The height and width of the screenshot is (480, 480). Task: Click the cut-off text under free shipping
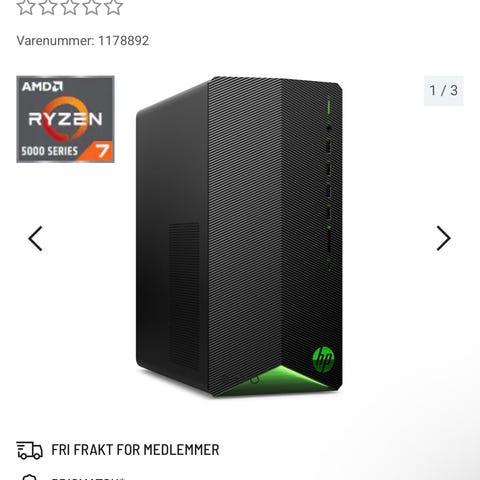87,478
